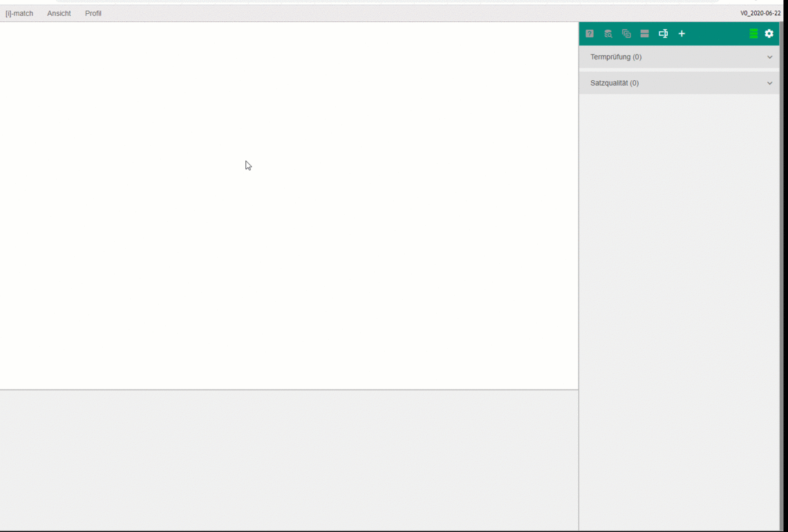Screen dimensions: 788x532
Task: Click inside the white editor text area
Action: click(x=289, y=205)
